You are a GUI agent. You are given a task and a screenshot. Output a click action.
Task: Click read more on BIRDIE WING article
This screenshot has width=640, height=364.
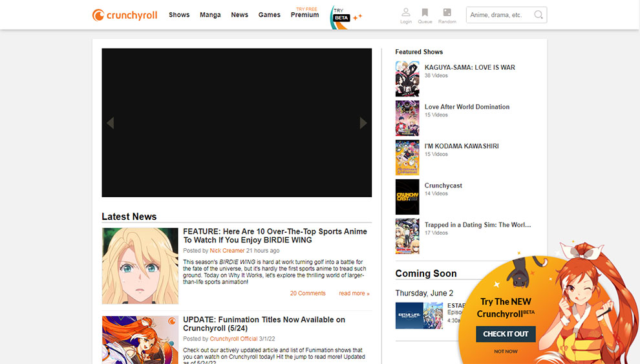point(354,293)
